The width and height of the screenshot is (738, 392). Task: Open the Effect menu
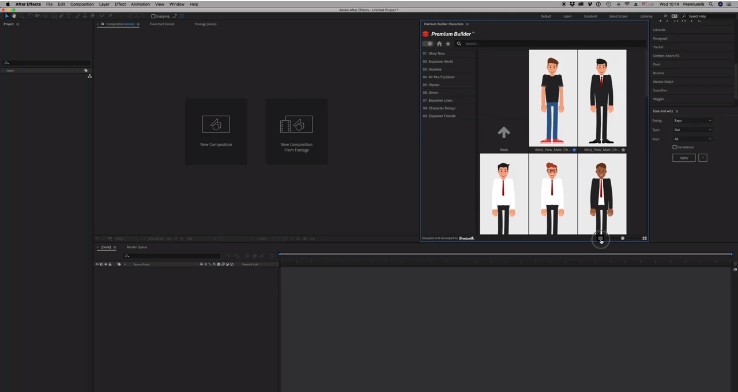tap(120, 4)
